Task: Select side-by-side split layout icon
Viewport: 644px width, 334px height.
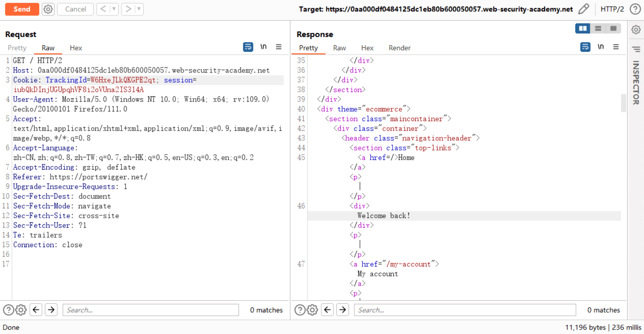Action: (x=582, y=29)
